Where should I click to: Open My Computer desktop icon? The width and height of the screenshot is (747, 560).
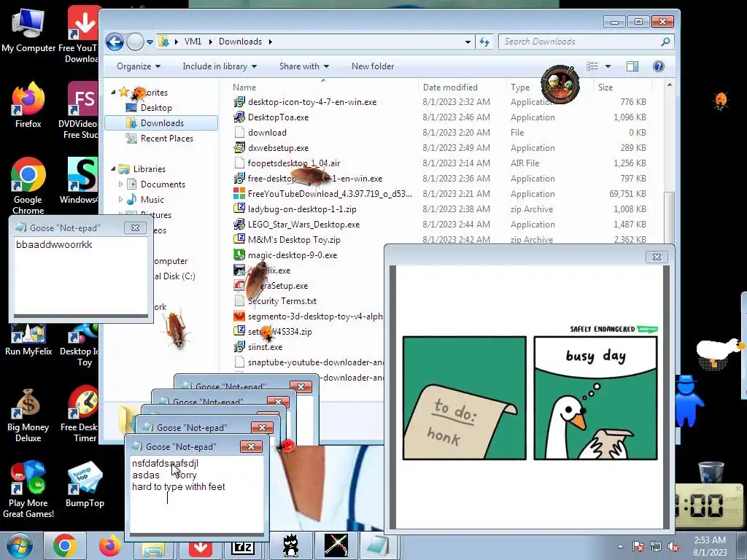coord(28,29)
